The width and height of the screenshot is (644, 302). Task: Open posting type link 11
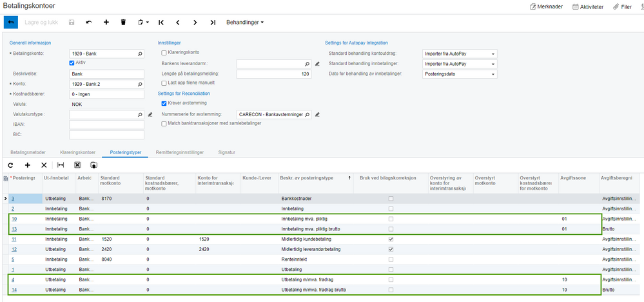pyautogui.click(x=14, y=239)
